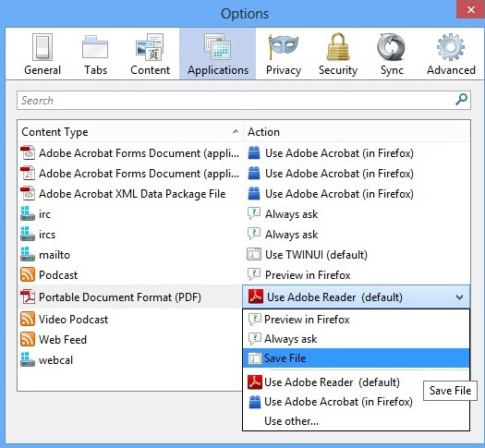Select the mailto content type row
485x448 pixels.
tap(130, 255)
